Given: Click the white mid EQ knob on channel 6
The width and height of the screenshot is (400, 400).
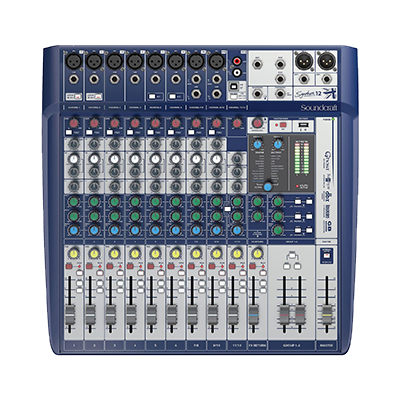Looking at the screenshot, I should [176, 159].
